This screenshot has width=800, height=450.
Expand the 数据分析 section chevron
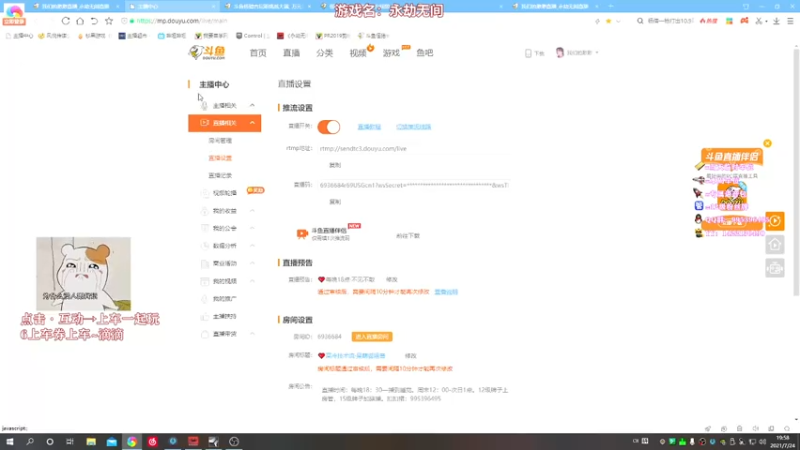pyautogui.click(x=252, y=246)
